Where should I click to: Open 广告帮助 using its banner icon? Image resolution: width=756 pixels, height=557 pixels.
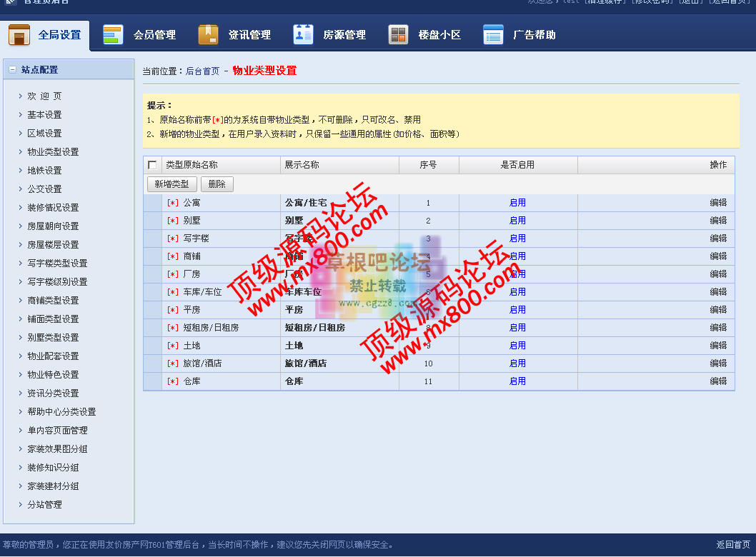click(x=493, y=34)
